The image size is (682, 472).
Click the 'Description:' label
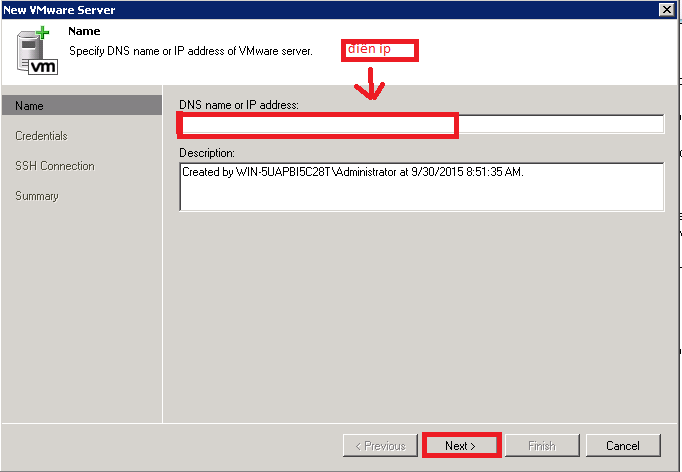[x=207, y=153]
